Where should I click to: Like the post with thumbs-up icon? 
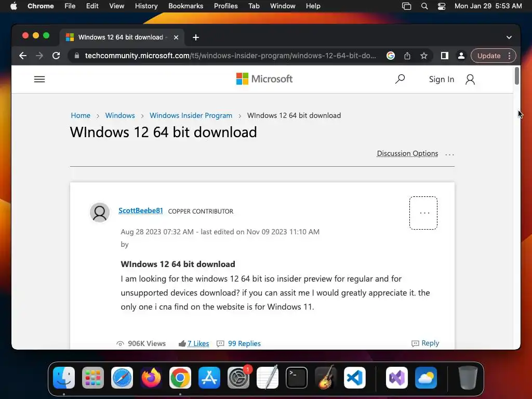(182, 343)
